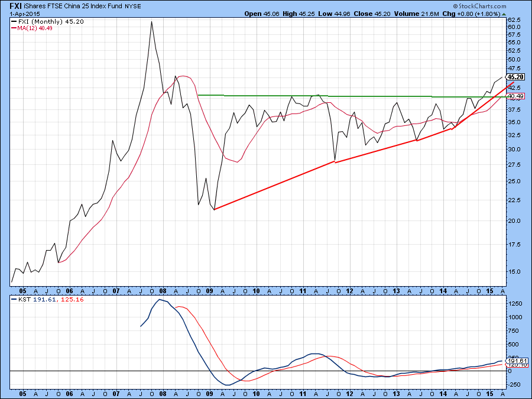
Task: Click the -250 label on the KST axis
Action: (514, 384)
